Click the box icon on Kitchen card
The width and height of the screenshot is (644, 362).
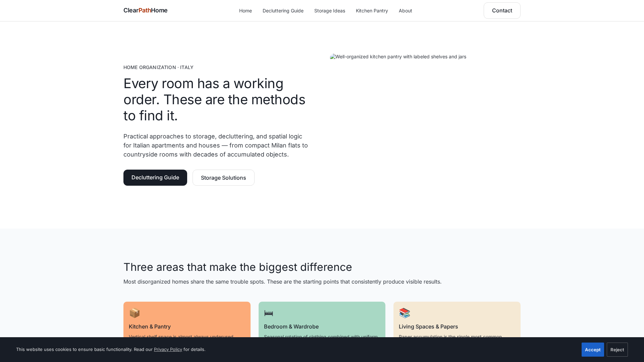[x=135, y=313]
